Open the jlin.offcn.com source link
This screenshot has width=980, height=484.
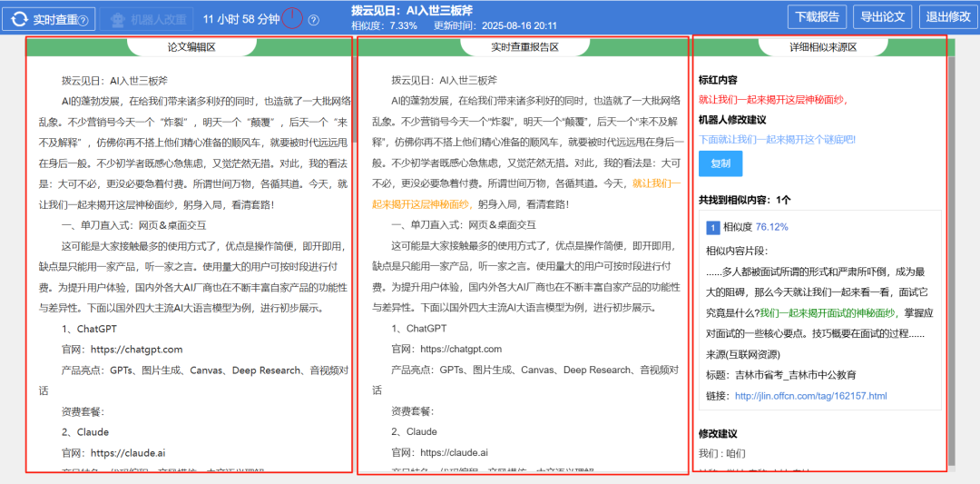tap(810, 396)
